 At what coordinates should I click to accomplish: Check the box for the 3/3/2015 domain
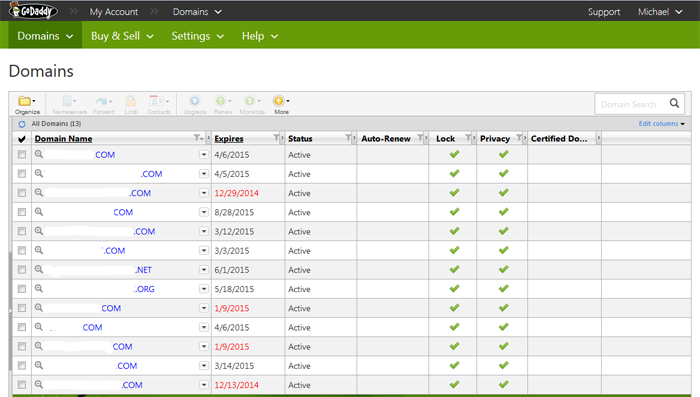(21, 251)
